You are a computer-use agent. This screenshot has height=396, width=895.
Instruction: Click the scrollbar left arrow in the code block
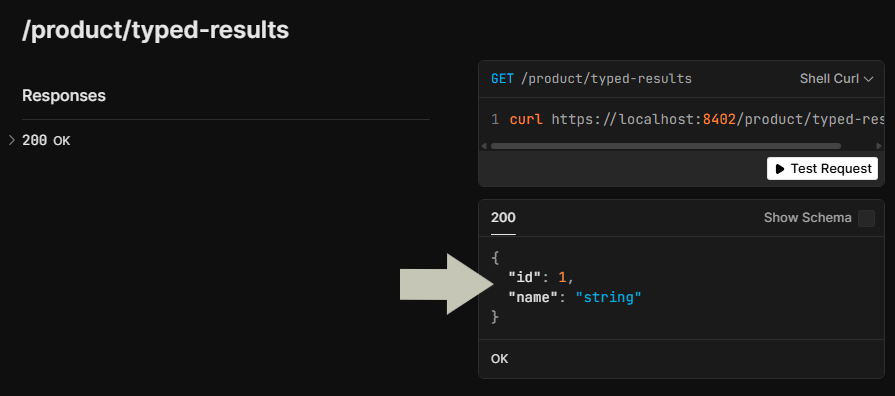coord(484,146)
